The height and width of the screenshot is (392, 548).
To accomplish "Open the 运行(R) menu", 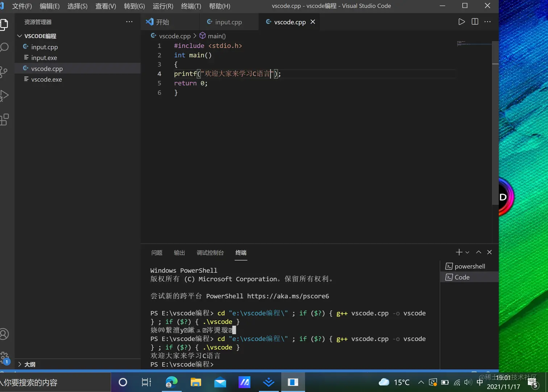I will [x=163, y=6].
